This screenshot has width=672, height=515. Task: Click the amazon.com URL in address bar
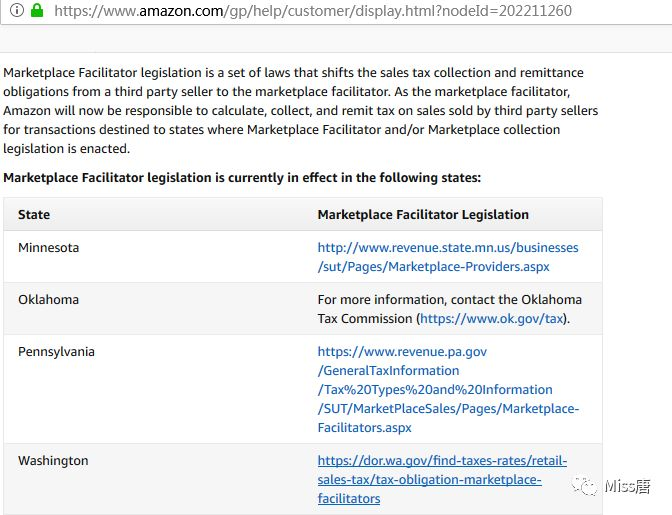(x=313, y=10)
